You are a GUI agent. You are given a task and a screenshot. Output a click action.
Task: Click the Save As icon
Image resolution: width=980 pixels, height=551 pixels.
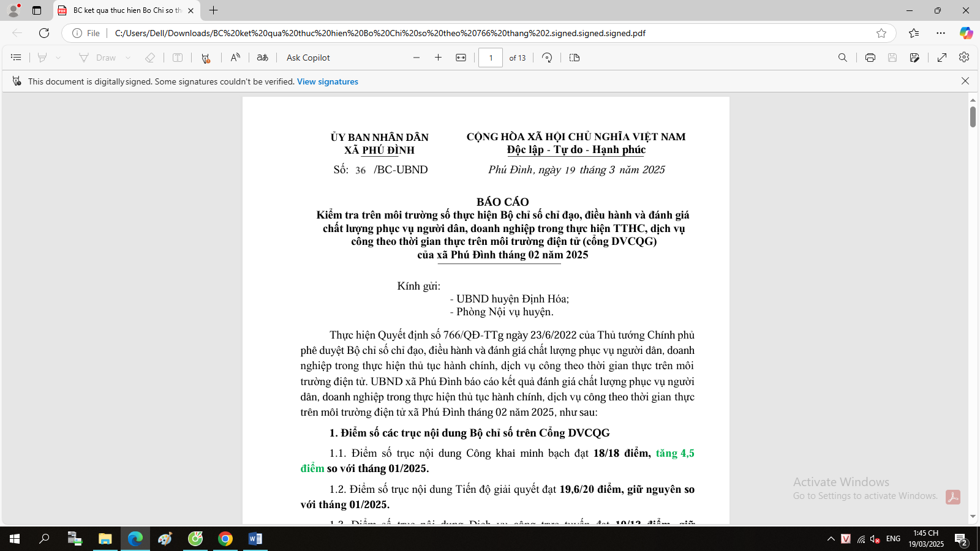(x=914, y=58)
